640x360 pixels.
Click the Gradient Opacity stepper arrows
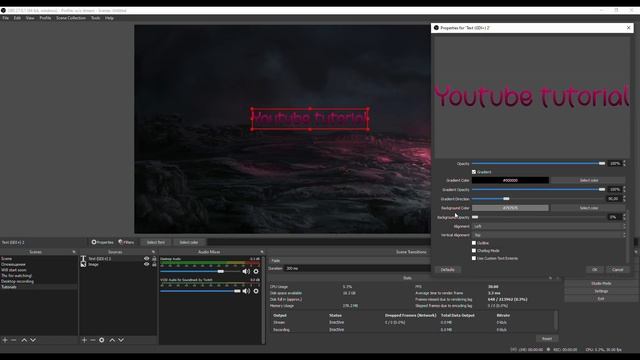click(x=624, y=189)
